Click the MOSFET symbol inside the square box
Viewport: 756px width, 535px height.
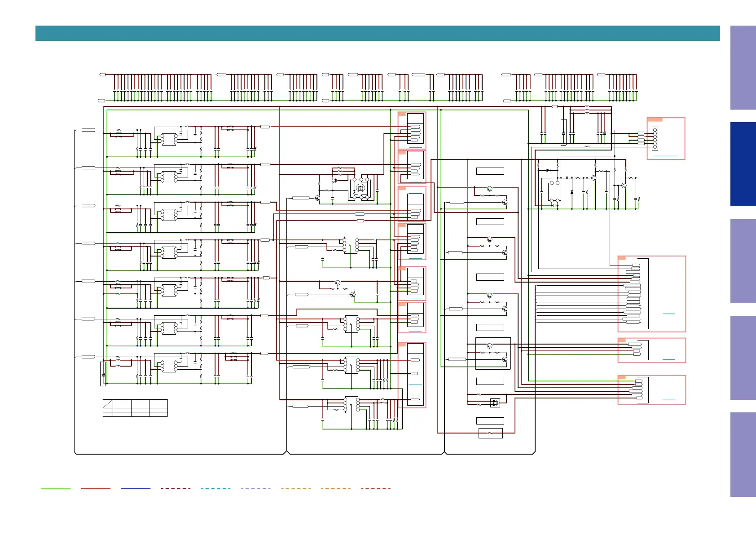pos(360,189)
